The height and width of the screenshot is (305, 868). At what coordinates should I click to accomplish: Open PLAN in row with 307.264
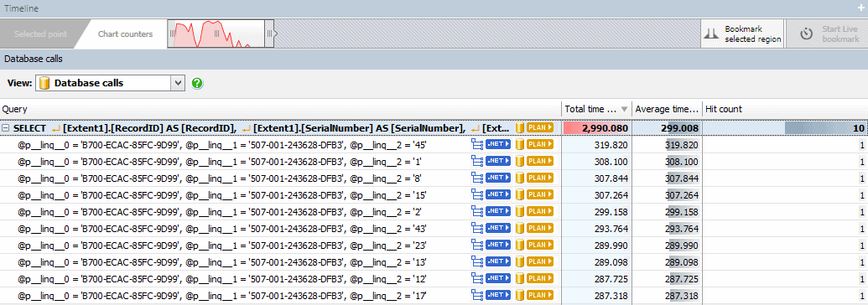point(540,194)
